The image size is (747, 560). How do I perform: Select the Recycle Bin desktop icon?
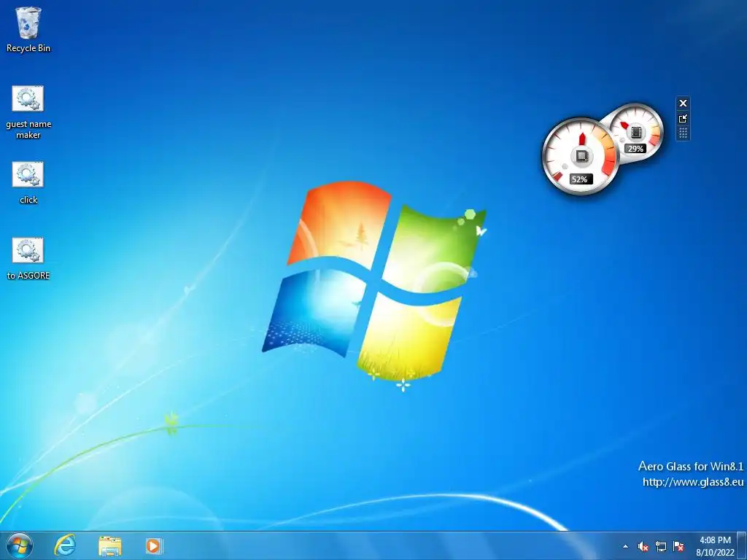click(x=28, y=29)
